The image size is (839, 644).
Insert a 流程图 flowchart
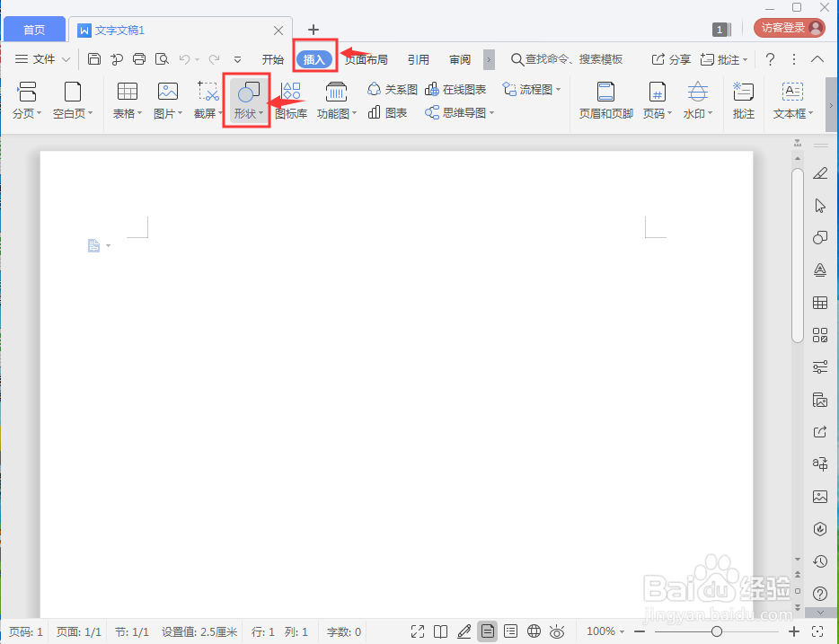(x=531, y=89)
